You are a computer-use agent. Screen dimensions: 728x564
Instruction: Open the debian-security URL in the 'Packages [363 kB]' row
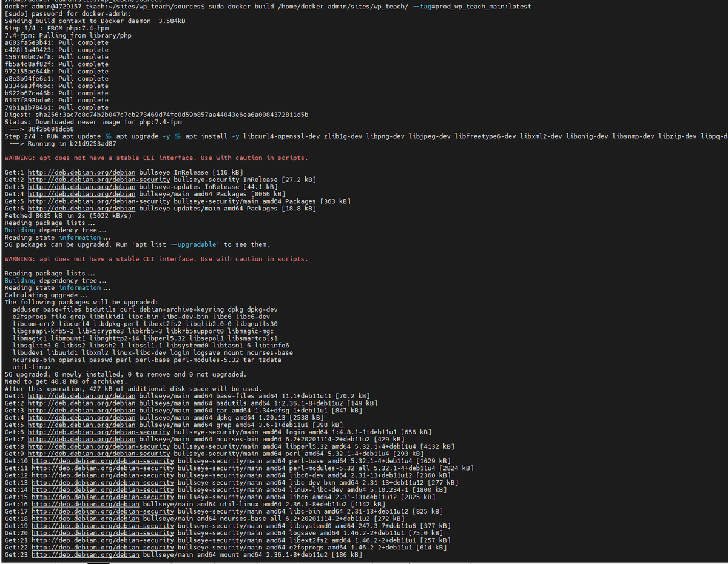tap(99, 201)
